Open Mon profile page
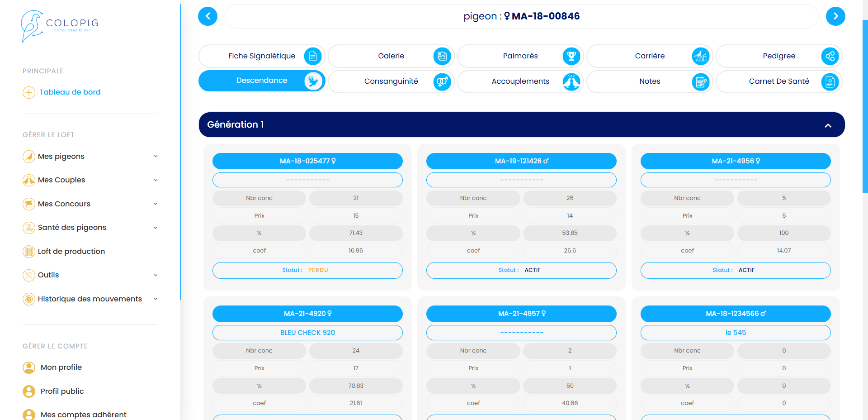The image size is (868, 420). coord(61,367)
